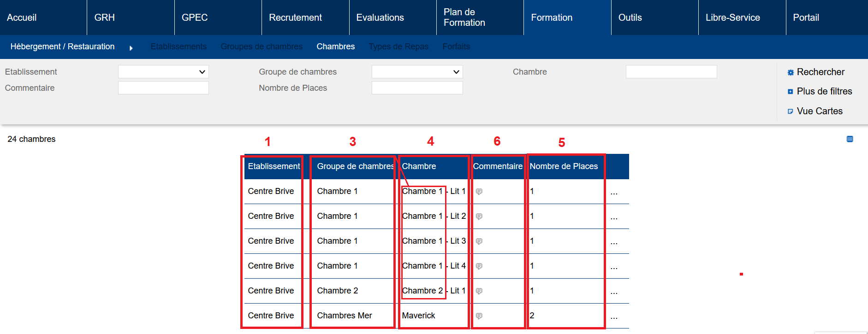Open the Formation main menu

tap(552, 18)
